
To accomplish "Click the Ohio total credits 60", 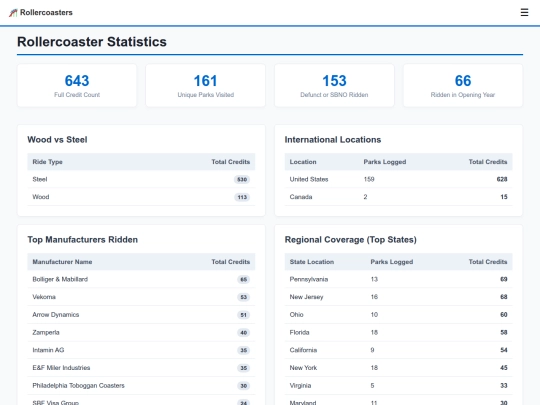I will [504, 315].
